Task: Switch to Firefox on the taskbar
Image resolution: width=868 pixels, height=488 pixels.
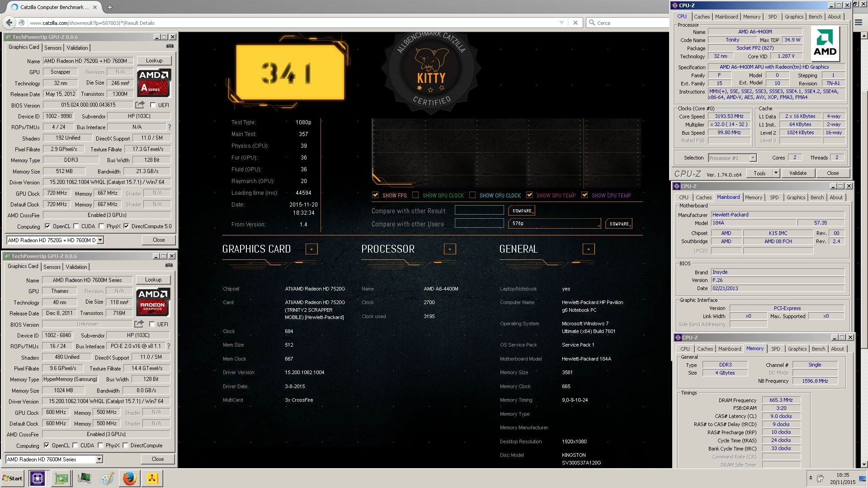Action: point(130,478)
